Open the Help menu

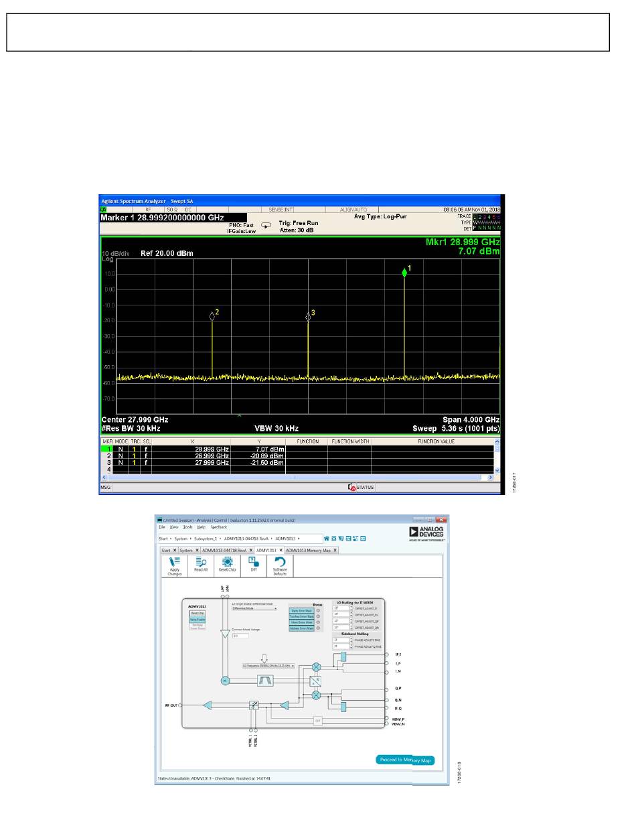(x=202, y=527)
